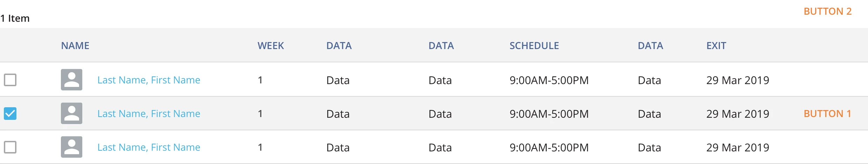
Task: Select the 9:00AM-5:00PM schedule in first row
Action: (549, 80)
